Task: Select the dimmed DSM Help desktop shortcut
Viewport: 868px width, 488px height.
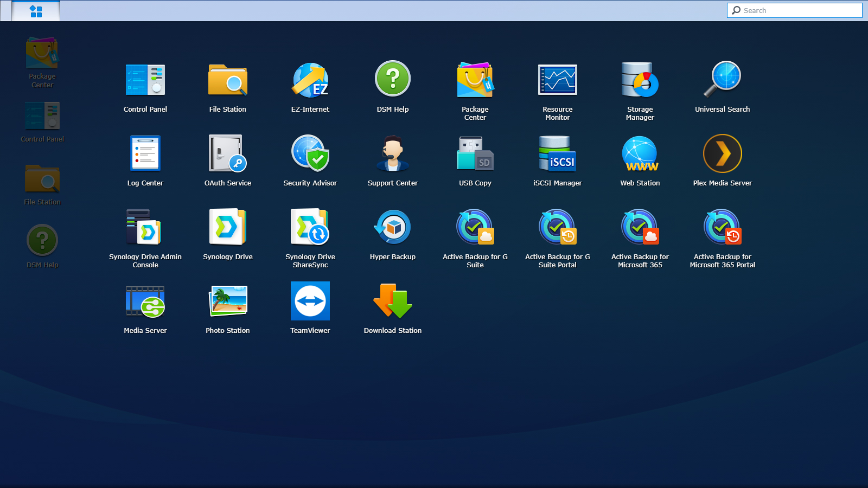Action: click(42, 247)
